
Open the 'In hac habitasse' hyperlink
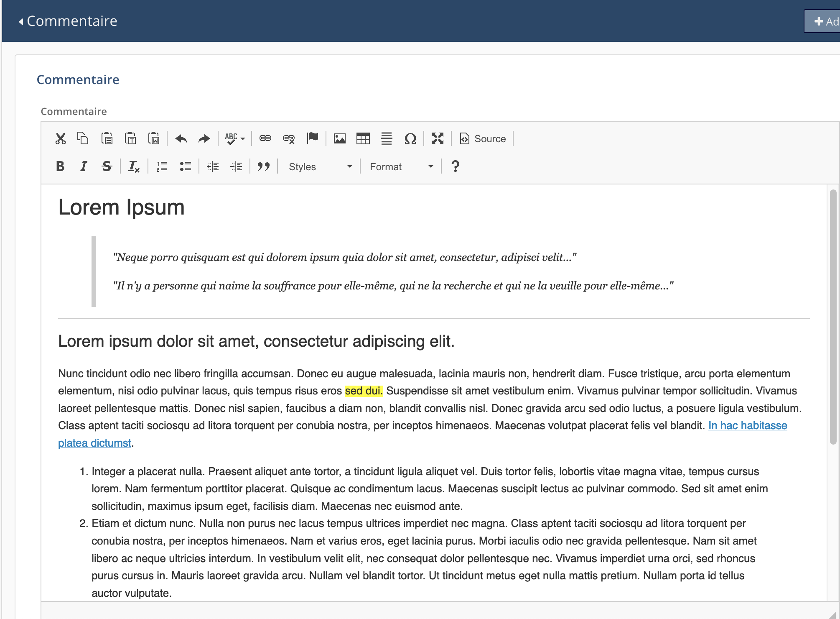point(747,425)
